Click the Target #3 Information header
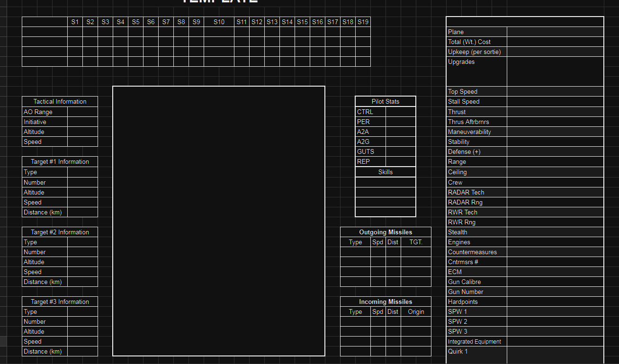Viewport: 619px width, 364px height. 60,302
